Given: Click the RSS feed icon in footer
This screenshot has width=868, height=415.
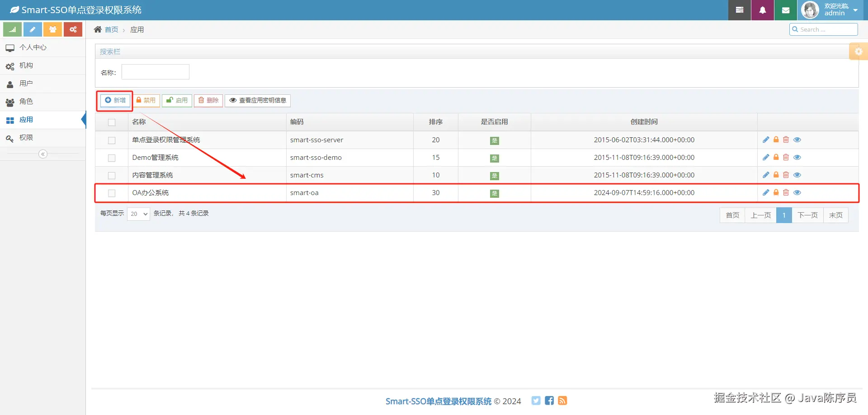Looking at the screenshot, I should (x=562, y=401).
